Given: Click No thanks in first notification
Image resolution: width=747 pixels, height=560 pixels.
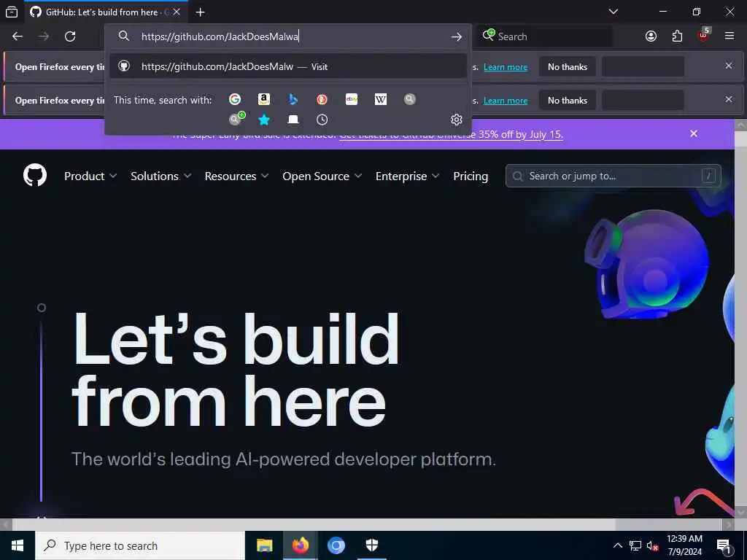Looking at the screenshot, I should 568,67.
